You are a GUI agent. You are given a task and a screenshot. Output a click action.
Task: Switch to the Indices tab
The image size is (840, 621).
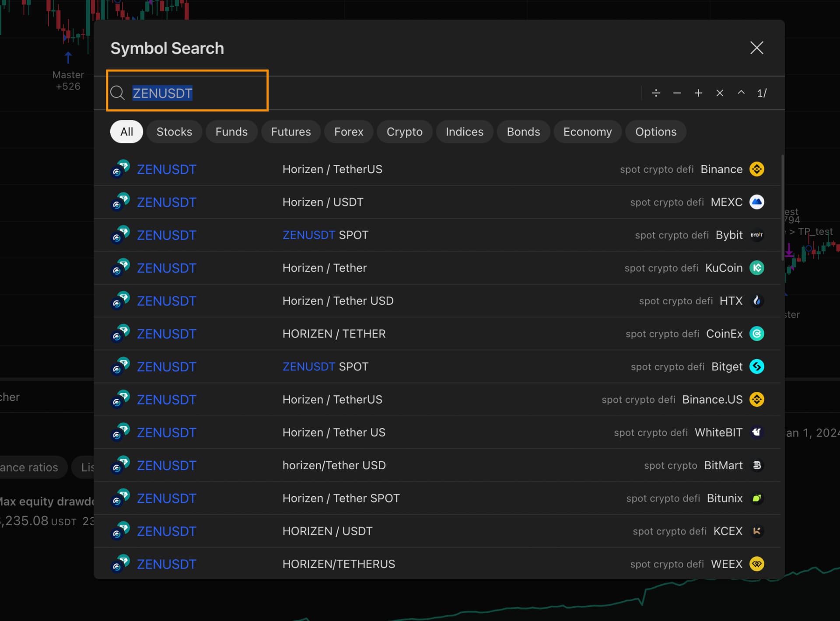(x=464, y=132)
